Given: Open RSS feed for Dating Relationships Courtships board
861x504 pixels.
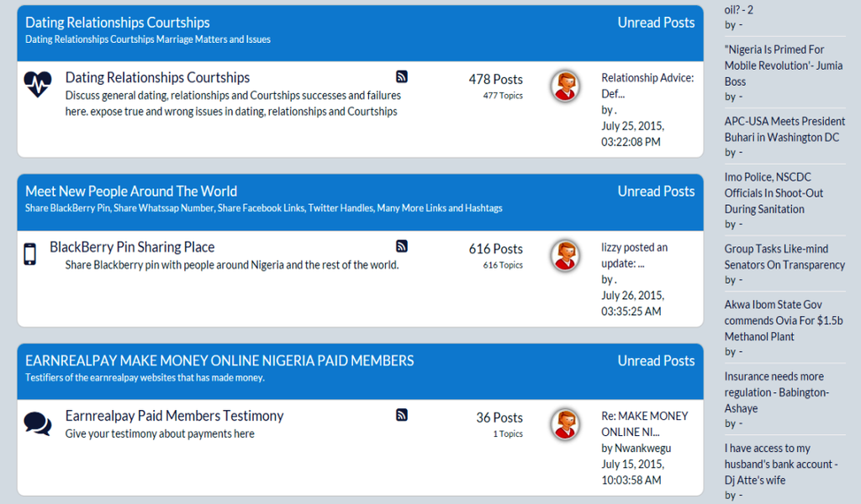Looking at the screenshot, I should (x=402, y=76).
